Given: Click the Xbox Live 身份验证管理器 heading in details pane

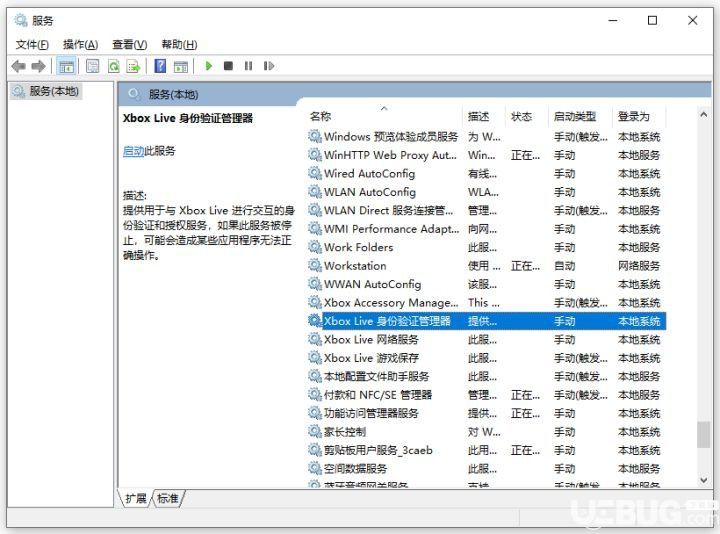Looking at the screenshot, I should (188, 118).
